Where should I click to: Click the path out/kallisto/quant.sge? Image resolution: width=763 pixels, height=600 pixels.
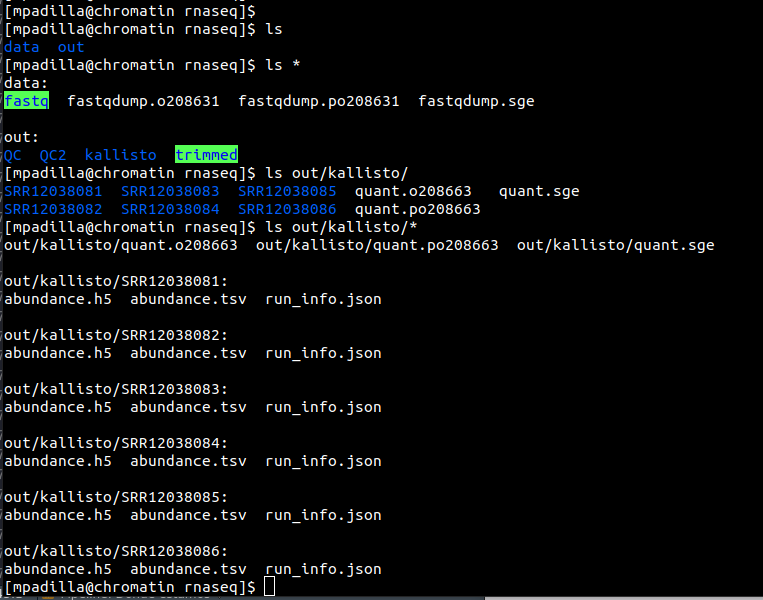pos(616,245)
